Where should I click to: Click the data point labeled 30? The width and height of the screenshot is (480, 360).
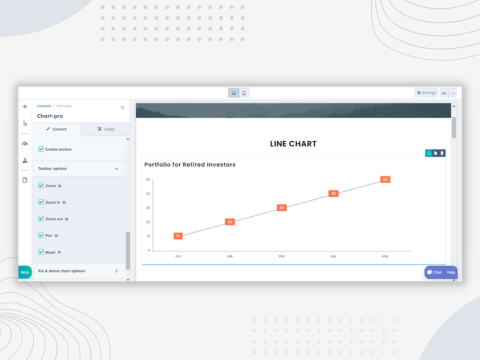[282, 208]
